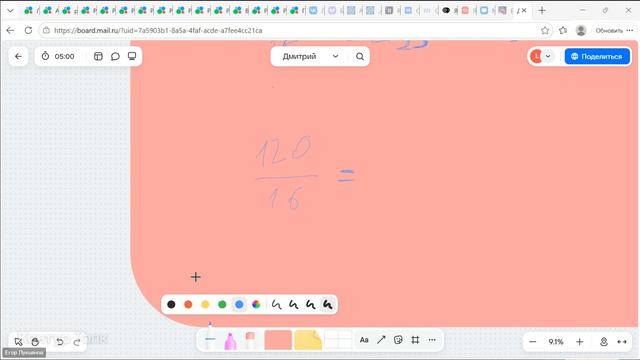Select the cursor pointer tool
Image resolution: width=640 pixels, height=360 pixels.
[x=18, y=342]
